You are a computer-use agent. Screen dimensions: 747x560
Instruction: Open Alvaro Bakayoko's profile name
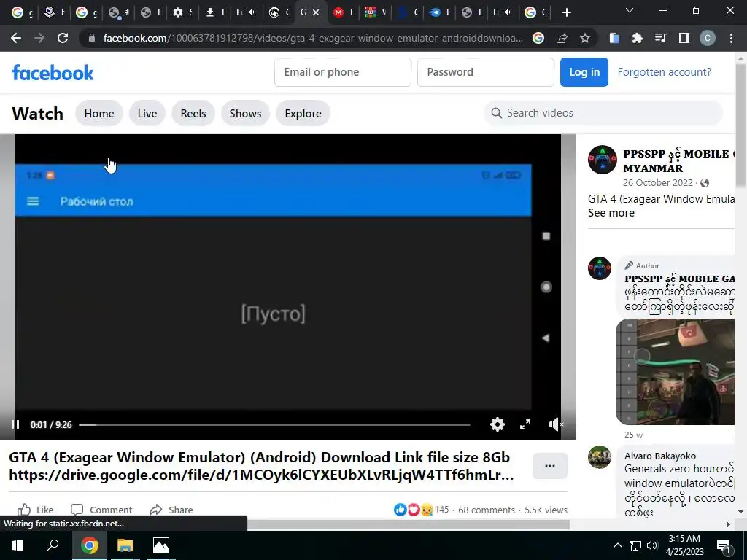click(659, 456)
